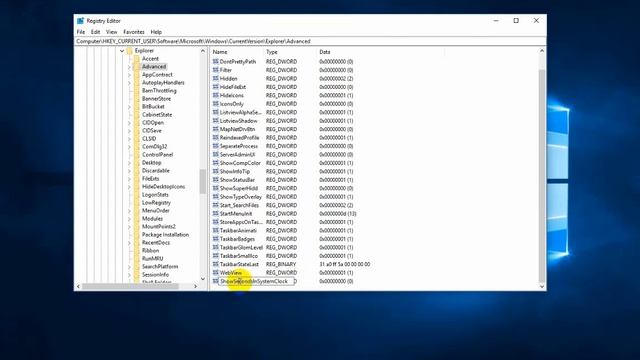
Task: Click the ShowStatusBar value icon
Action: tap(216, 180)
